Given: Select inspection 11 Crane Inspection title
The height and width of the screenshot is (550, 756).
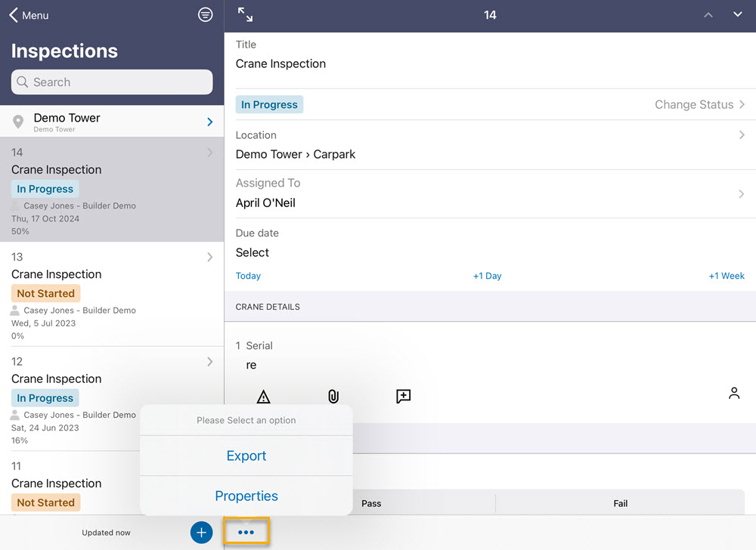Looking at the screenshot, I should coord(57,483).
